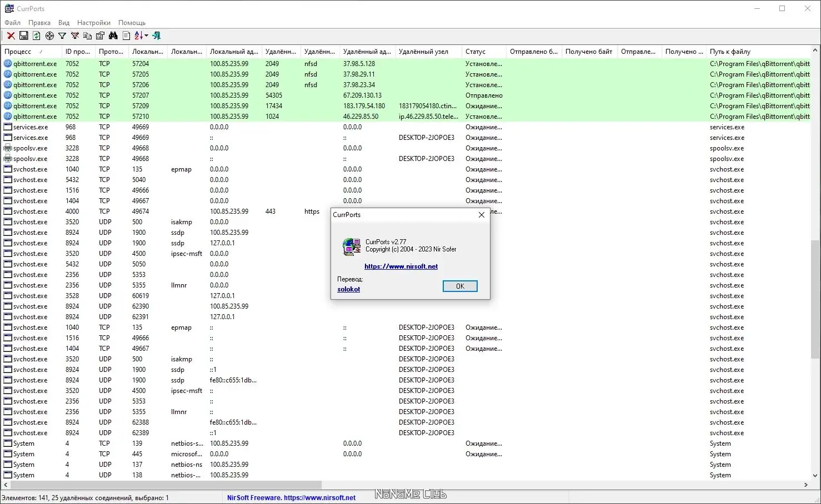This screenshot has width=821, height=504.
Task: Click the vertical scrollbar thumb
Action: point(815,299)
